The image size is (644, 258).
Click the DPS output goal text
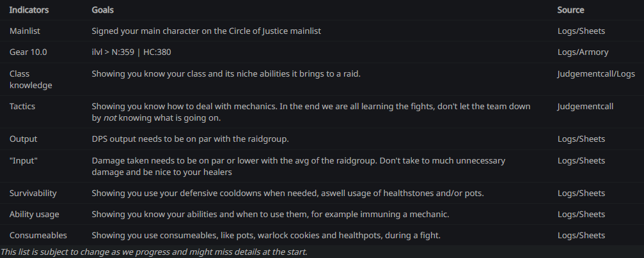[190, 139]
